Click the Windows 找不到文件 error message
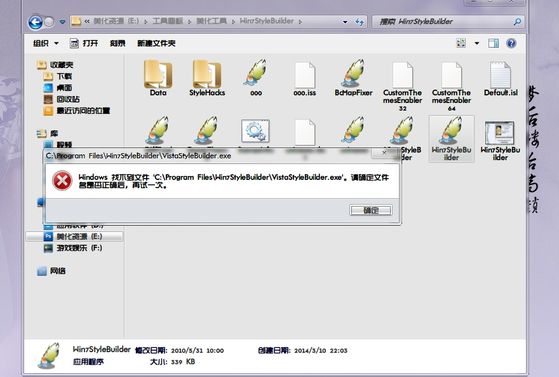The image size is (559, 377). point(234,181)
